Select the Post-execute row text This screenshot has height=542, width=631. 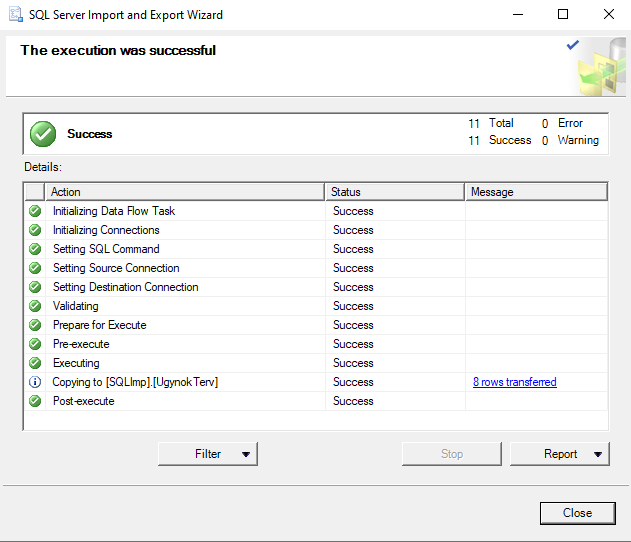tap(83, 401)
